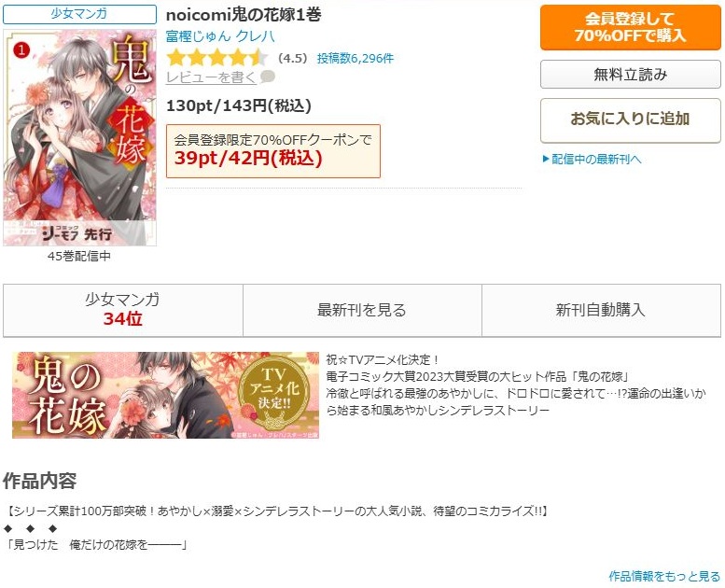Click the speech bubble review icon
The height and width of the screenshot is (588, 725).
coord(268,77)
